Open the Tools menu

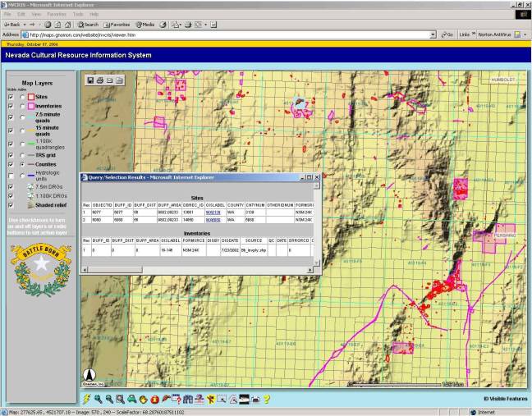[77, 14]
